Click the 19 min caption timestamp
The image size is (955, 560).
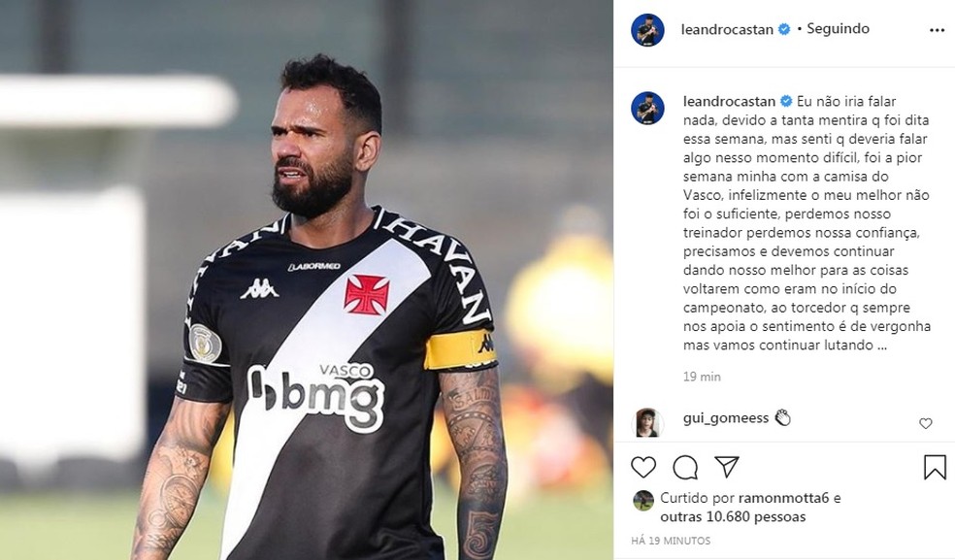[x=702, y=377]
